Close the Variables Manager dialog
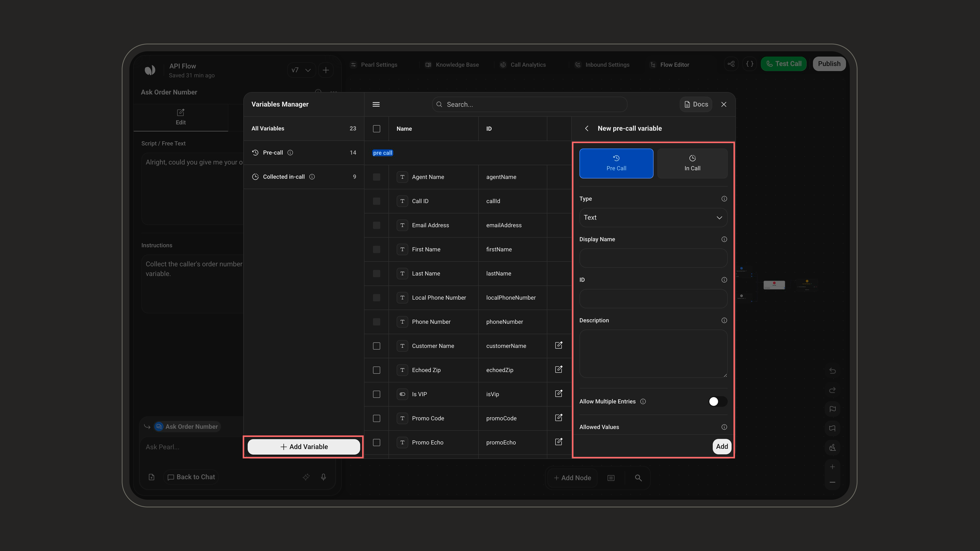 (x=724, y=104)
